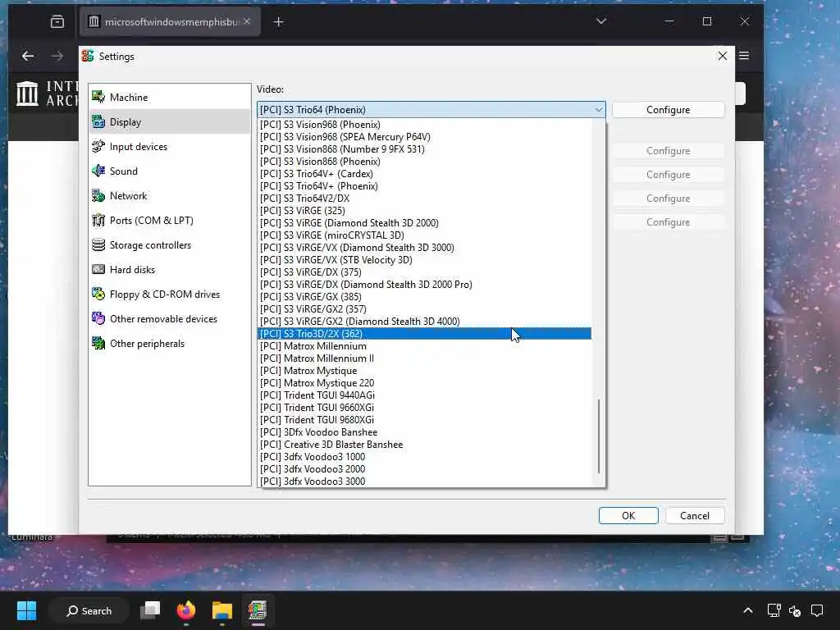Open Storage controllers settings
The image size is (840, 630).
tap(169, 244)
